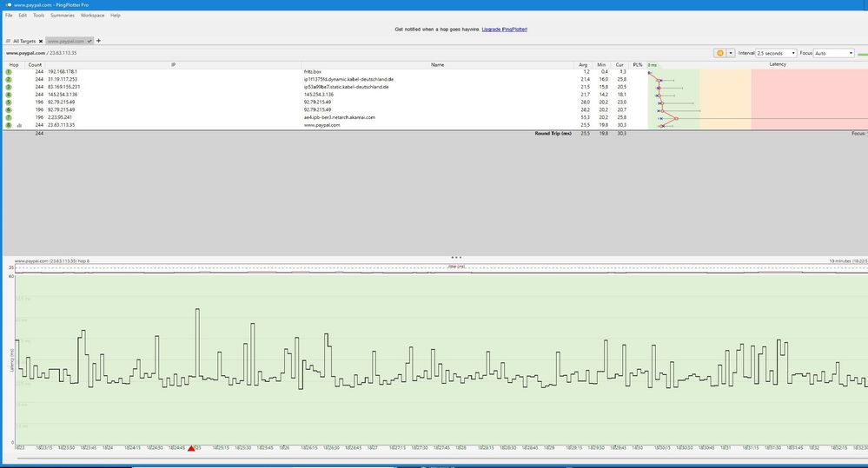This screenshot has width=868, height=468.
Task: Click the hop 7 latency point in graph
Action: [676, 118]
